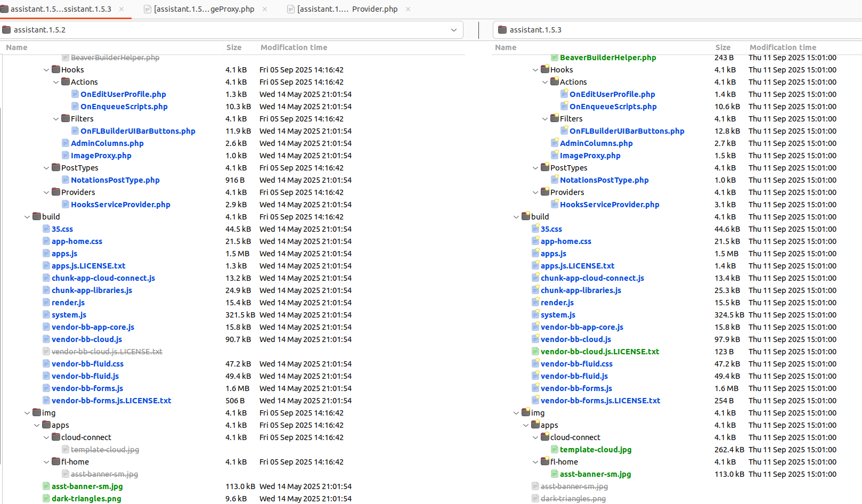Screen dimensions: 862x504
Task: Close the ImageProxy.php tab
Action: [265, 9]
